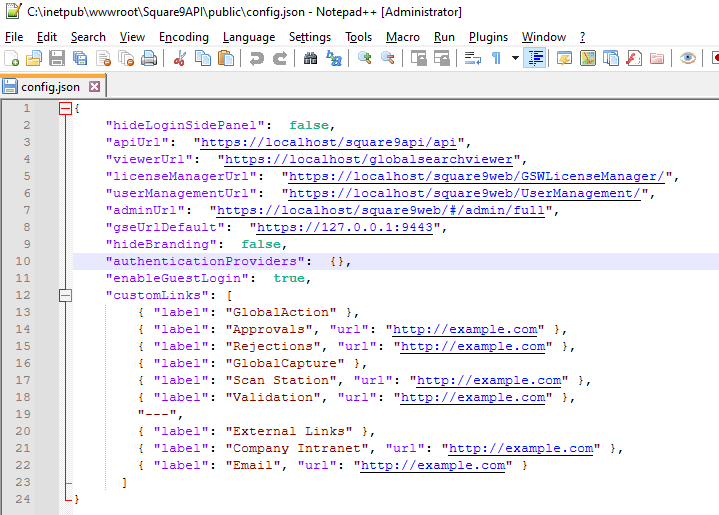The width and height of the screenshot is (719, 515).
Task: Toggle word wrap in the toolbar
Action: coord(472,59)
